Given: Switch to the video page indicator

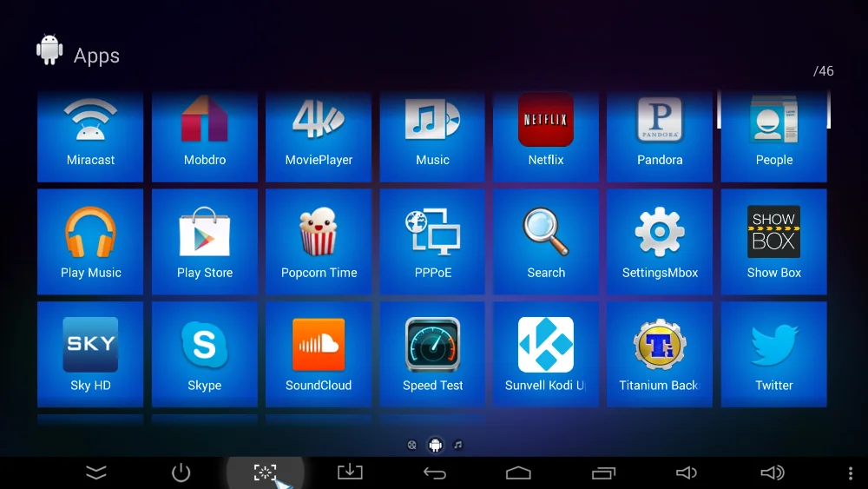Looking at the screenshot, I should (x=411, y=445).
